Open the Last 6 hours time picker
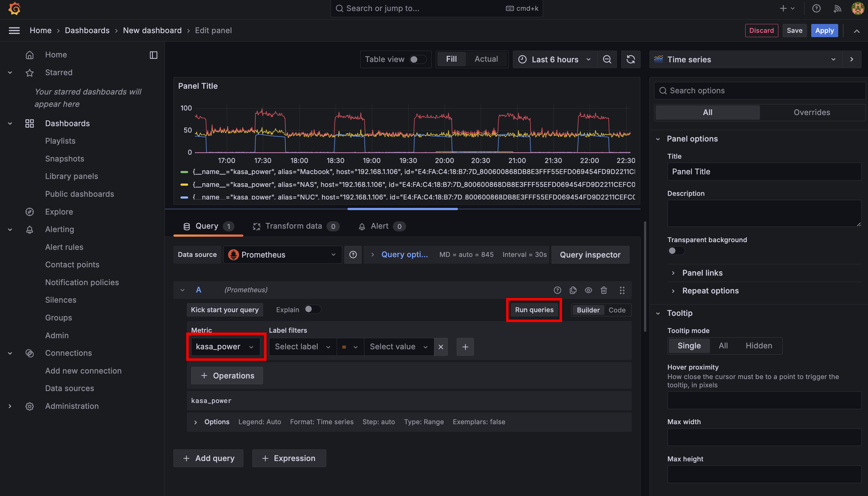 [x=555, y=59]
